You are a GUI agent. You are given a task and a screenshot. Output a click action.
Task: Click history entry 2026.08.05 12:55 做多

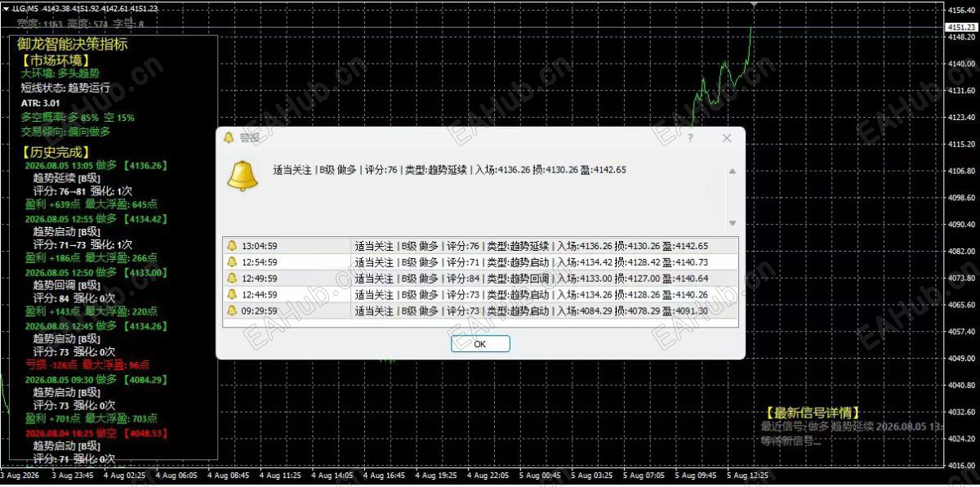96,219
